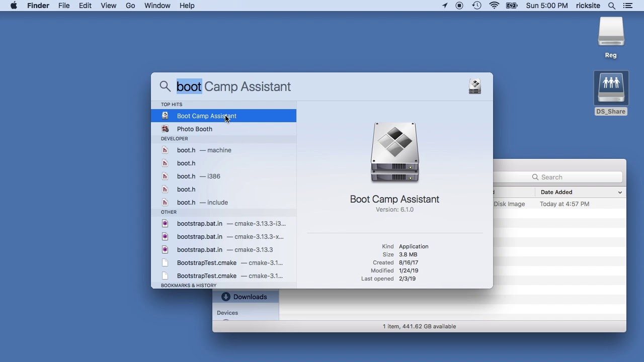
Task: Open Downloads in Finder sidebar
Action: click(246, 297)
